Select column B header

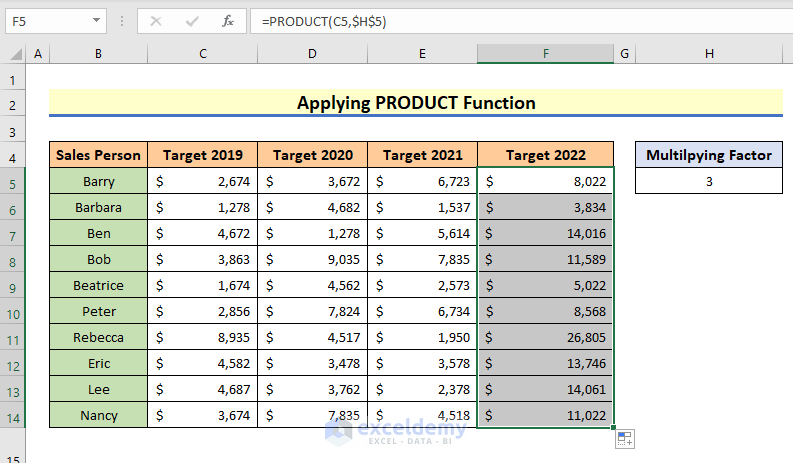pos(98,54)
